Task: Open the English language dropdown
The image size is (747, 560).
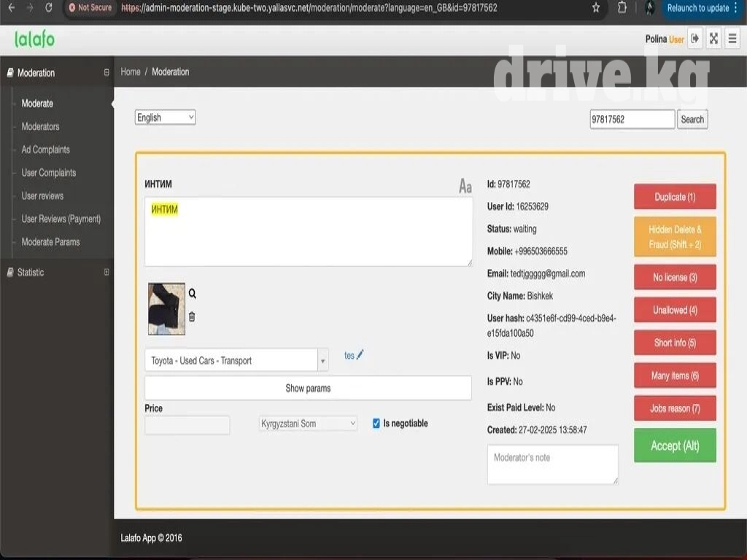Action: pyautogui.click(x=165, y=117)
